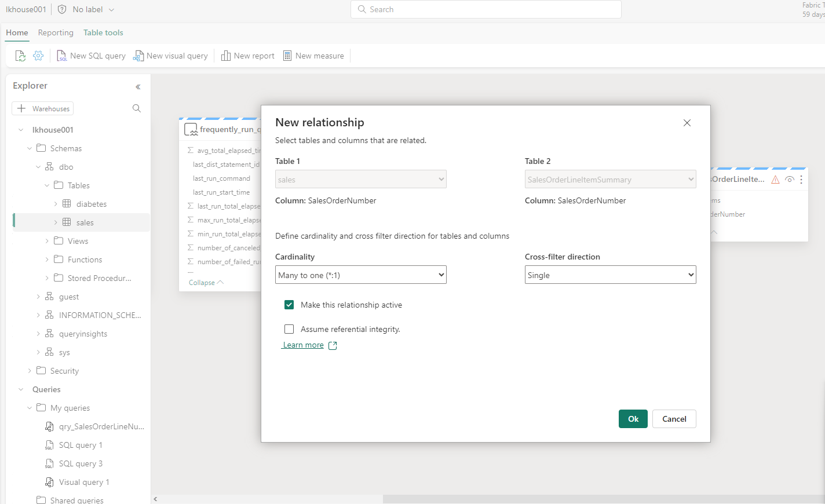Select New measure in toolbar
Viewport: 825px width, 504px height.
tap(313, 56)
